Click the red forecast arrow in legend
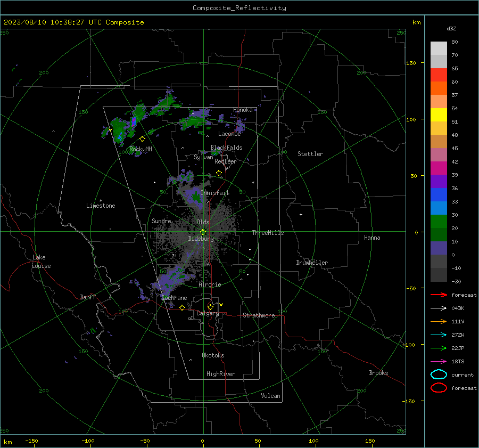This screenshot has width=479, height=448. point(439,295)
